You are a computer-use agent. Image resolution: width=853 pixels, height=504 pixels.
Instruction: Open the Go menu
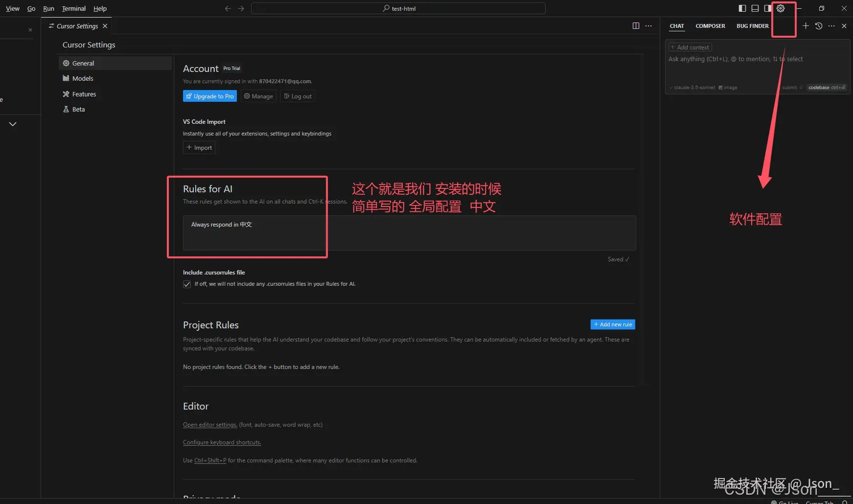pos(31,8)
